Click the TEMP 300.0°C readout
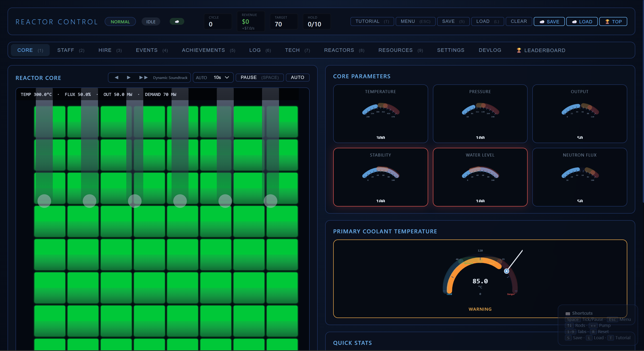The height and width of the screenshot is (351, 644). click(36, 94)
